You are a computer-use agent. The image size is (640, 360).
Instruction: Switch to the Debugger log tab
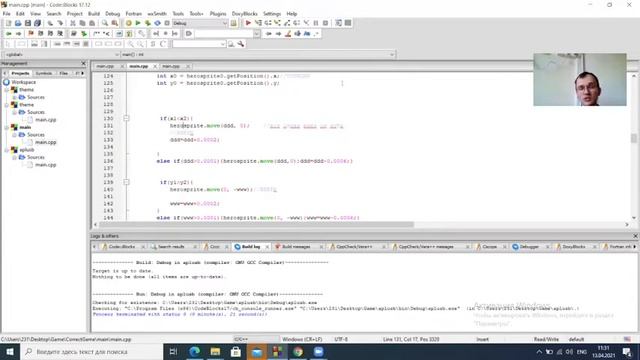(x=529, y=247)
